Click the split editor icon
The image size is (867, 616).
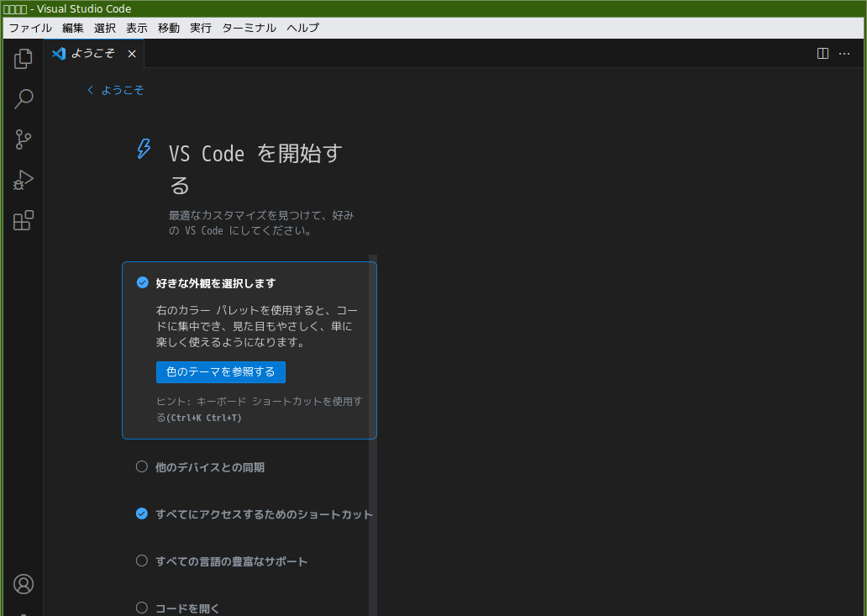click(822, 53)
